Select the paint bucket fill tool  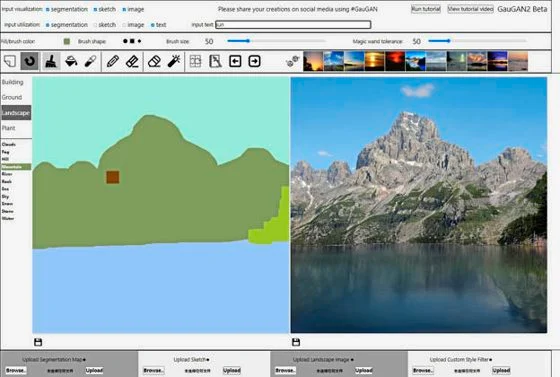point(71,61)
